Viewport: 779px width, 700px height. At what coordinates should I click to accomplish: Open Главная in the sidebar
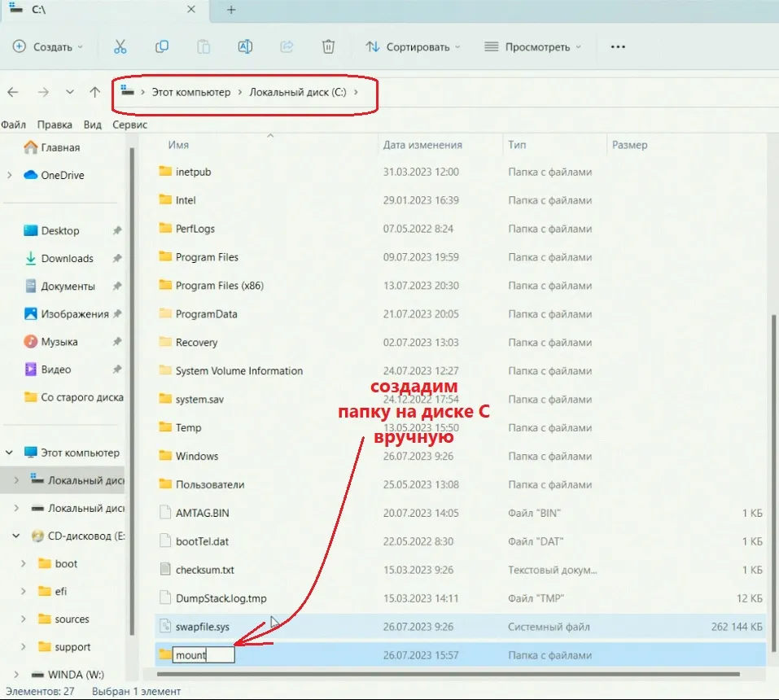(60, 147)
